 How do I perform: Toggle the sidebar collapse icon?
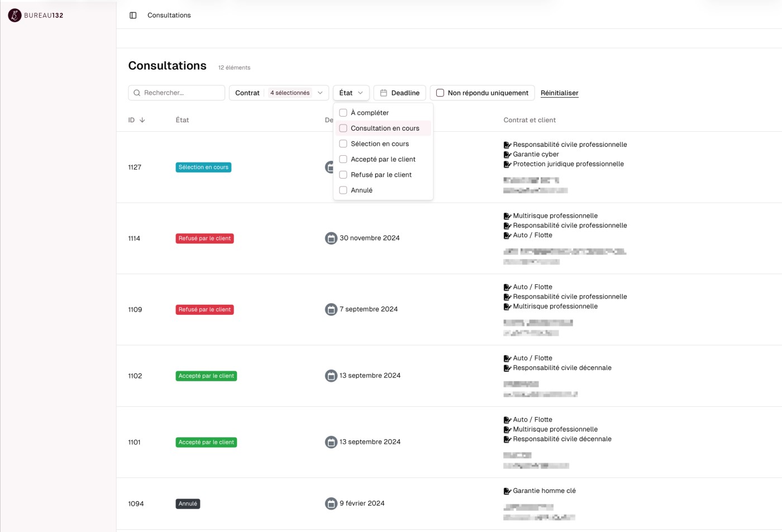(133, 15)
